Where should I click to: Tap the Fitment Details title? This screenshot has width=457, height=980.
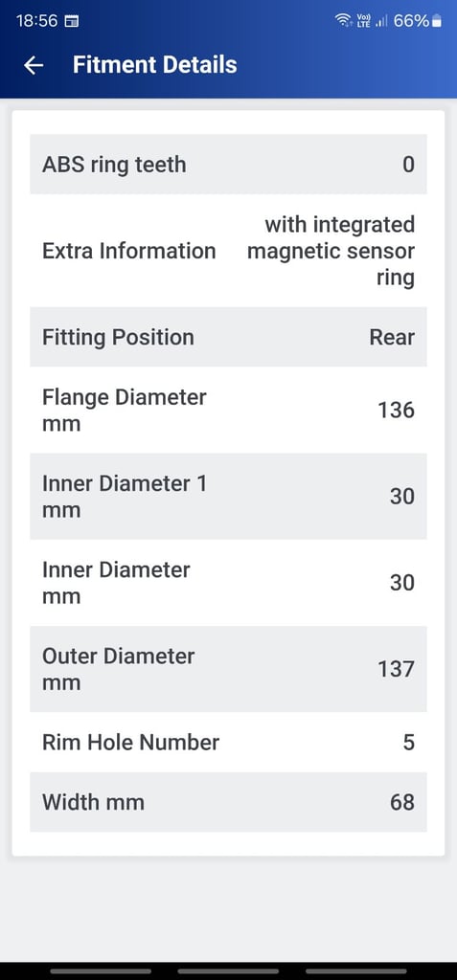(154, 65)
